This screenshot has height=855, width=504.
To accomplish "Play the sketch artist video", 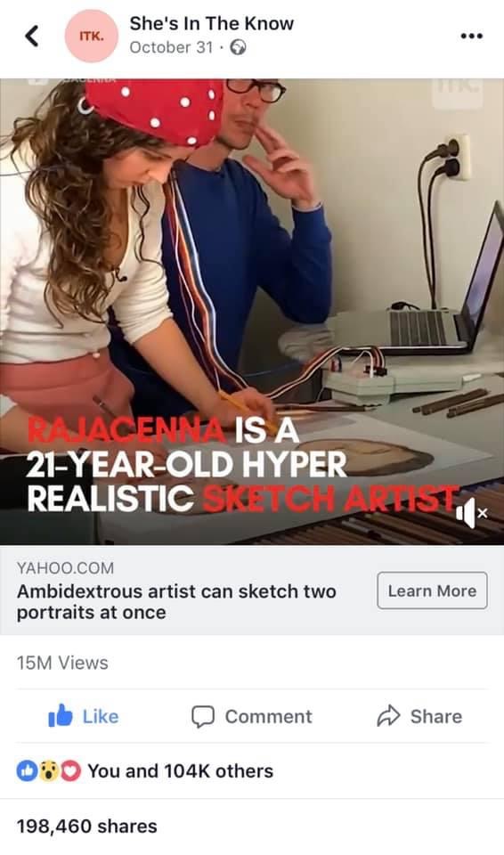I will [252, 312].
